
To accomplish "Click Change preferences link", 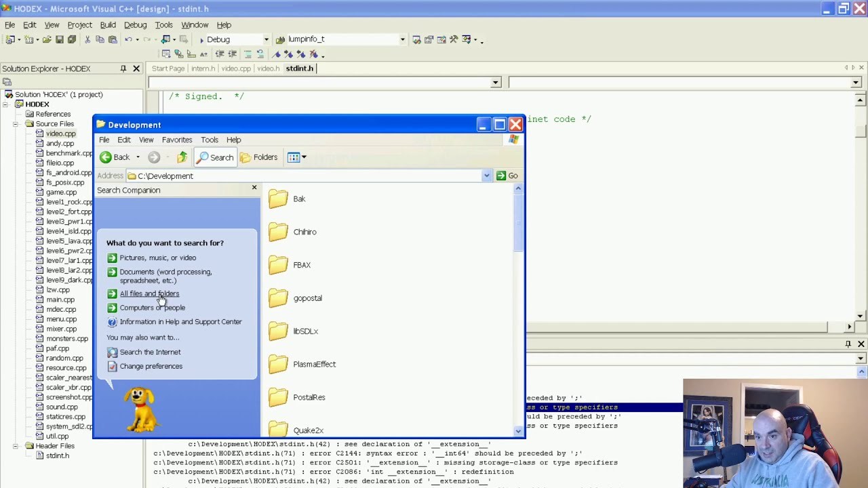I will point(151,366).
